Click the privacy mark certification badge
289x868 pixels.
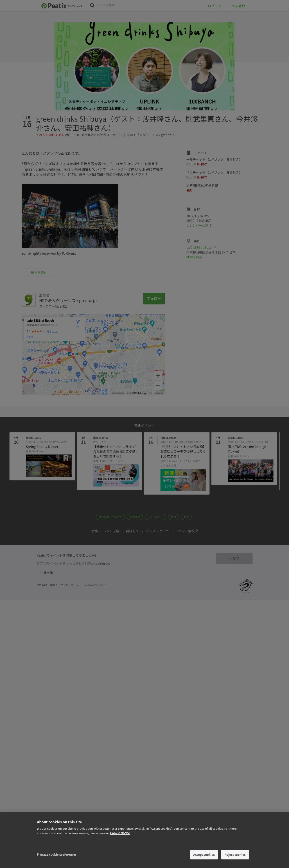246,586
